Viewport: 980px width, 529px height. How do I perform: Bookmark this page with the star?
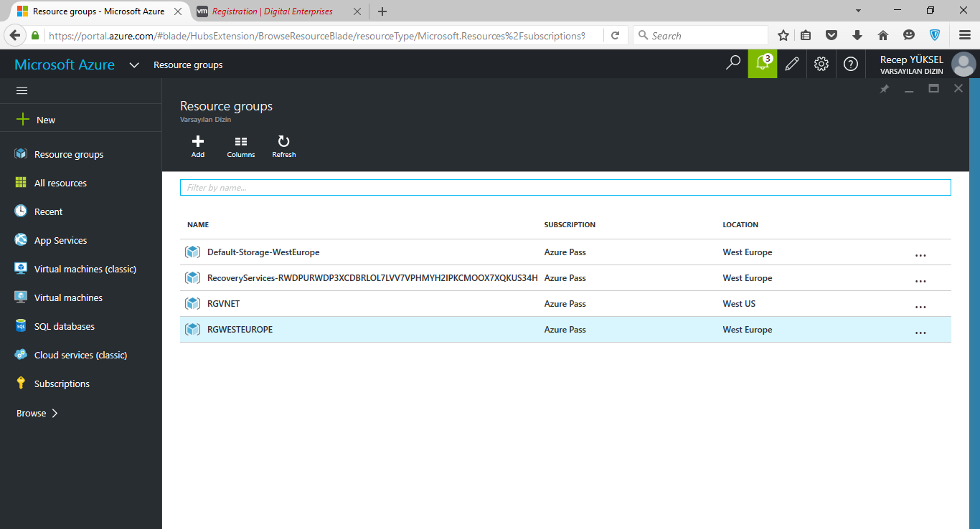click(783, 35)
